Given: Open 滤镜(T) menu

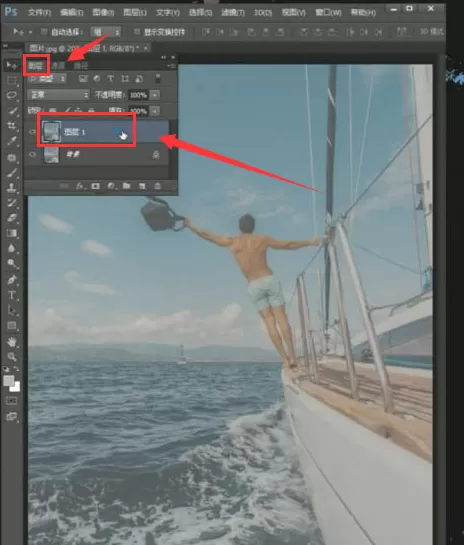Looking at the screenshot, I should coord(233,13).
